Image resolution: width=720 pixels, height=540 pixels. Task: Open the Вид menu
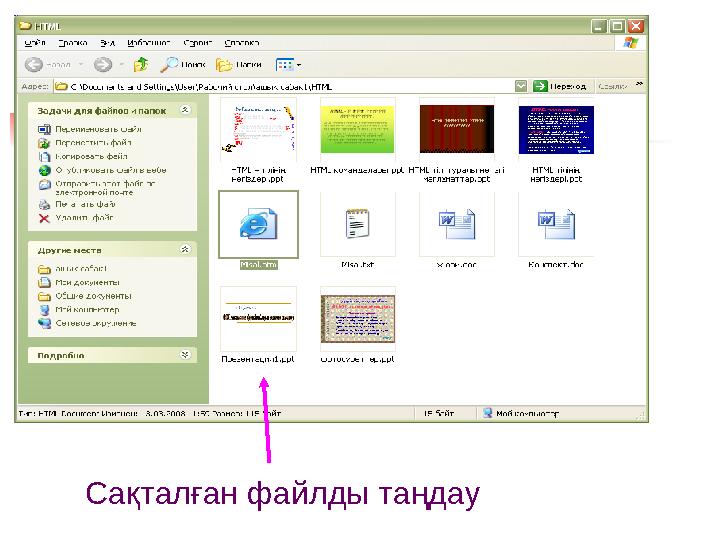[107, 43]
